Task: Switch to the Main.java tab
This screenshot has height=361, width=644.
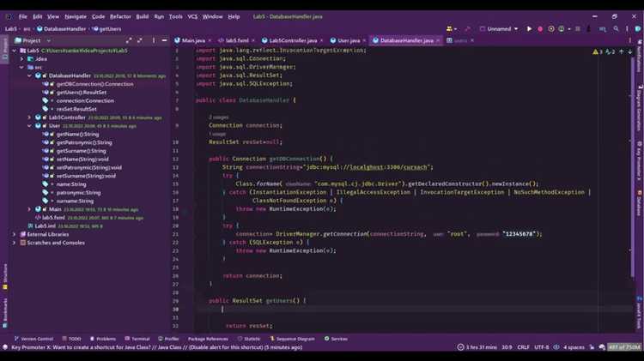Action: pos(193,40)
